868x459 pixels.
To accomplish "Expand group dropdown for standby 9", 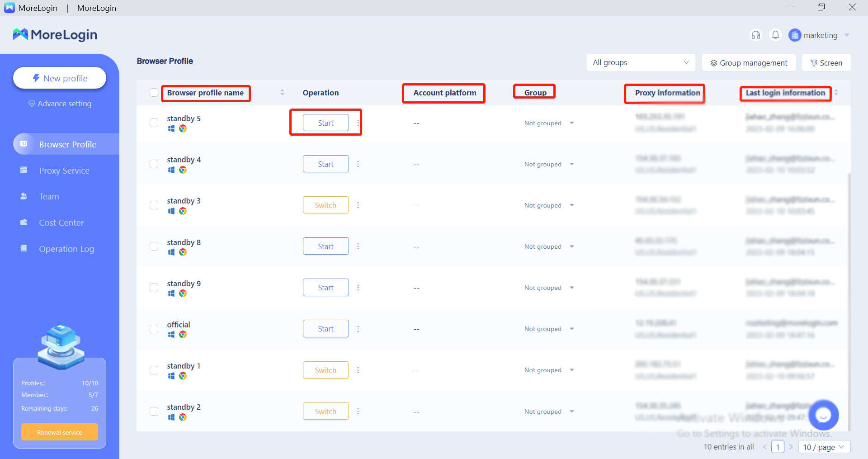I will [572, 288].
